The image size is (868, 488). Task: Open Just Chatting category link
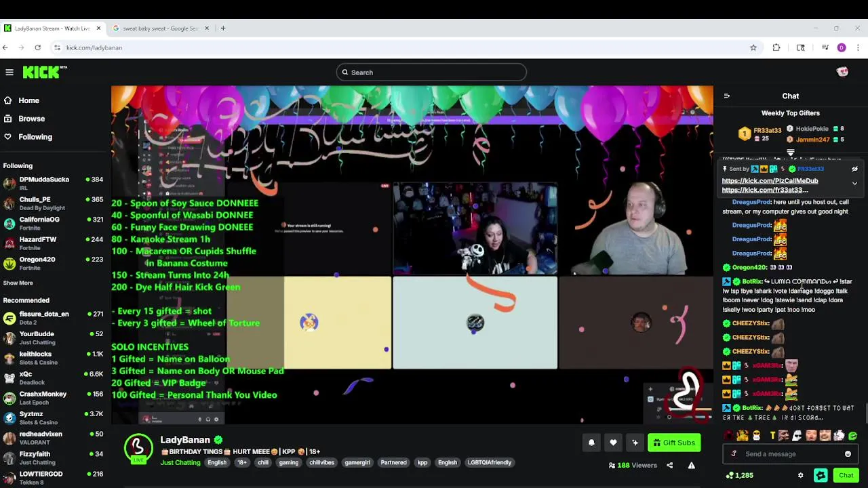180,463
